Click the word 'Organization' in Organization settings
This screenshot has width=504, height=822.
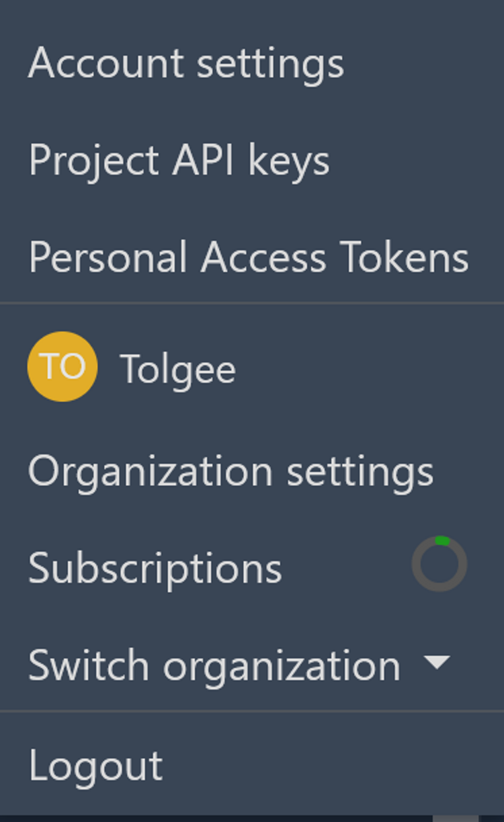150,471
